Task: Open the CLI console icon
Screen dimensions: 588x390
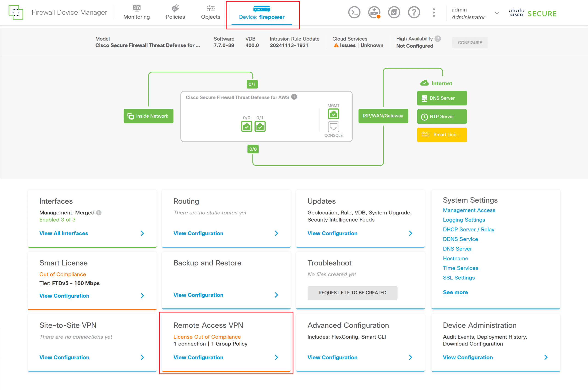Action: coord(354,12)
